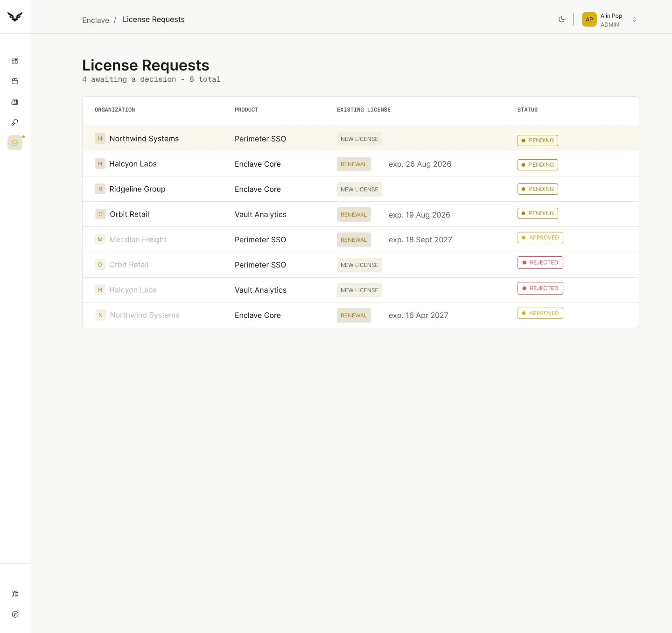
Task: Click the License Requests breadcrumb
Action: click(154, 19)
